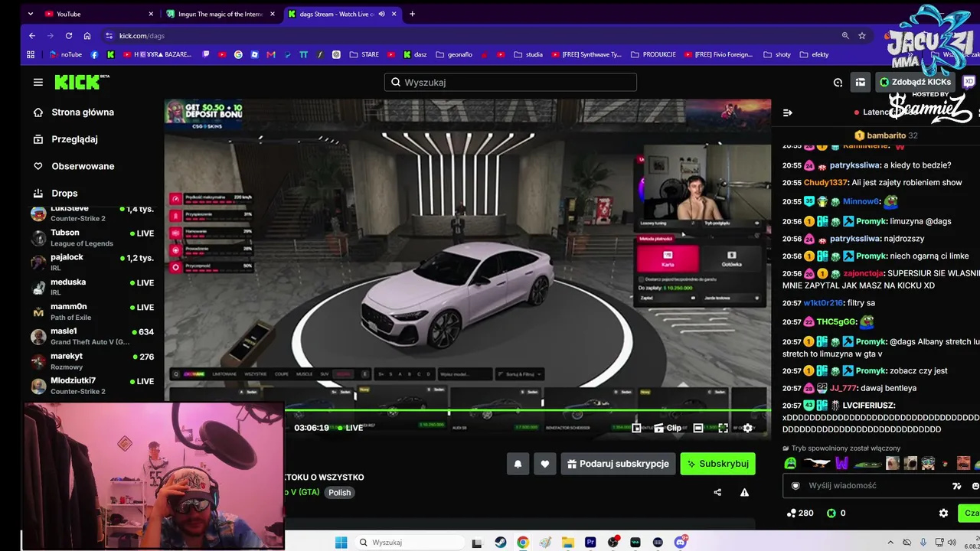The height and width of the screenshot is (551, 980).
Task: Open the dasz bookmark
Action: click(415, 54)
